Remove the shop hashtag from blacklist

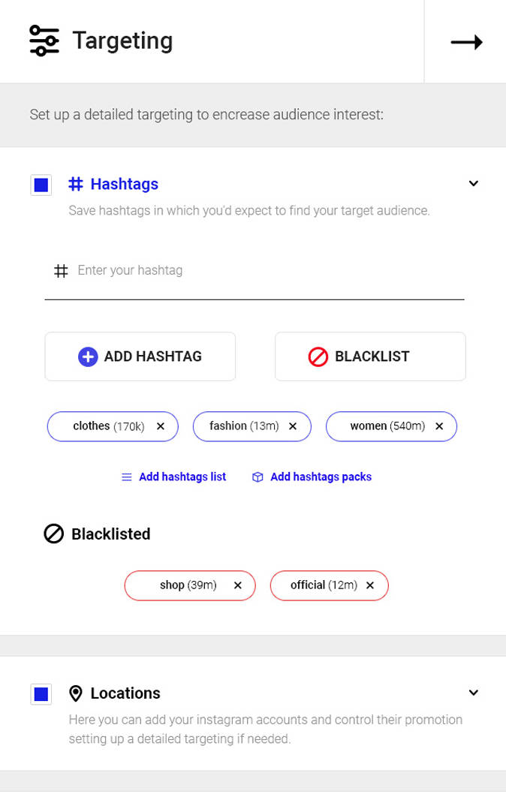pyautogui.click(x=238, y=585)
